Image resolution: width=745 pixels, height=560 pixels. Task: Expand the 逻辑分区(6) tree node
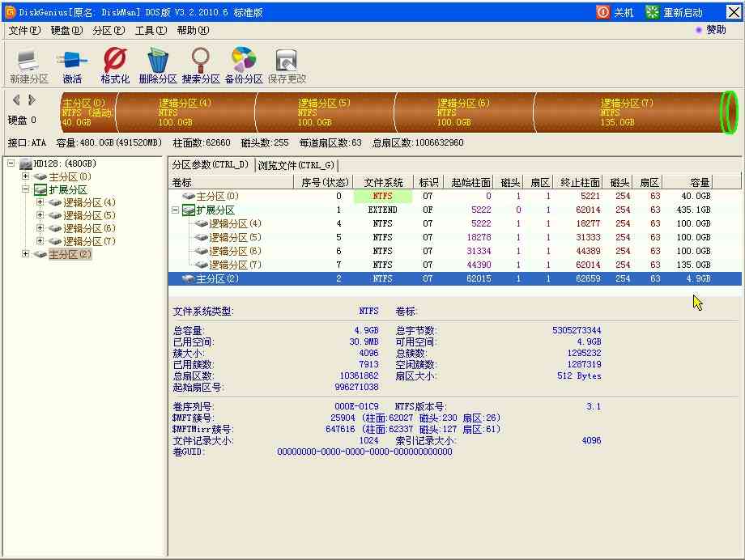tap(40, 228)
